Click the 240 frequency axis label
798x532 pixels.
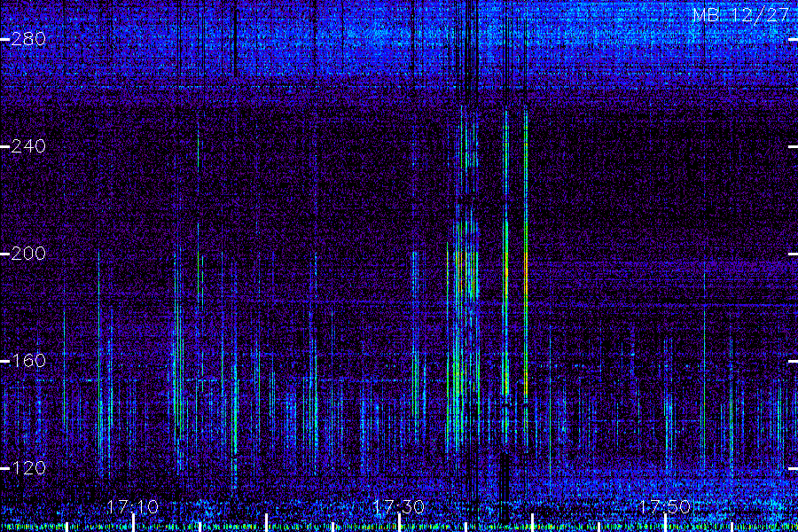28,146
